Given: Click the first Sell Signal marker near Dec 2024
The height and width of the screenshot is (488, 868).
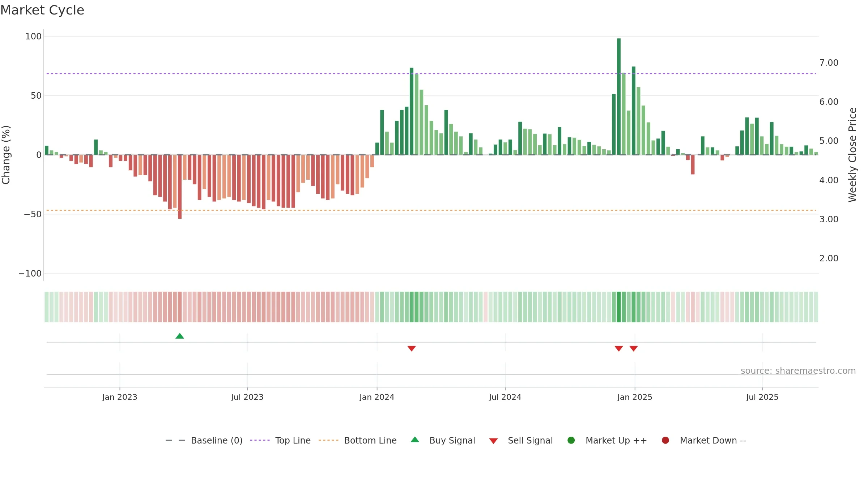Looking at the screenshot, I should click(x=619, y=348).
